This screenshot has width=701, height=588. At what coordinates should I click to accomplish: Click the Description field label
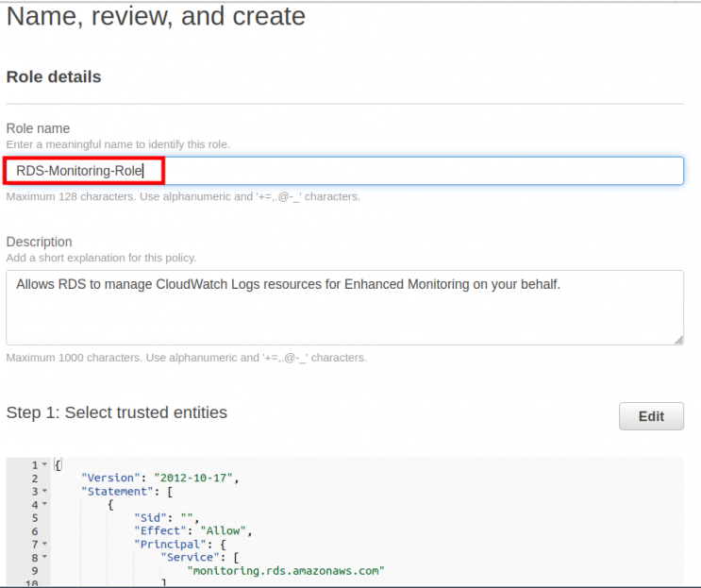[x=40, y=242]
